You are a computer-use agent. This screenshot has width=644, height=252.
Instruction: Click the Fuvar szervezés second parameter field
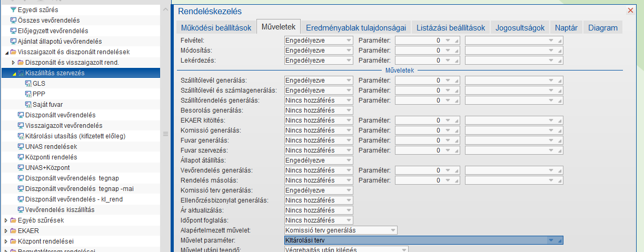pyautogui.click(x=514, y=150)
